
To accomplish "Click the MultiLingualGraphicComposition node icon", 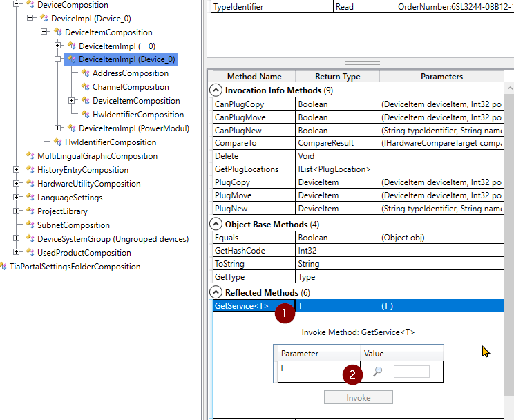I will (x=30, y=155).
